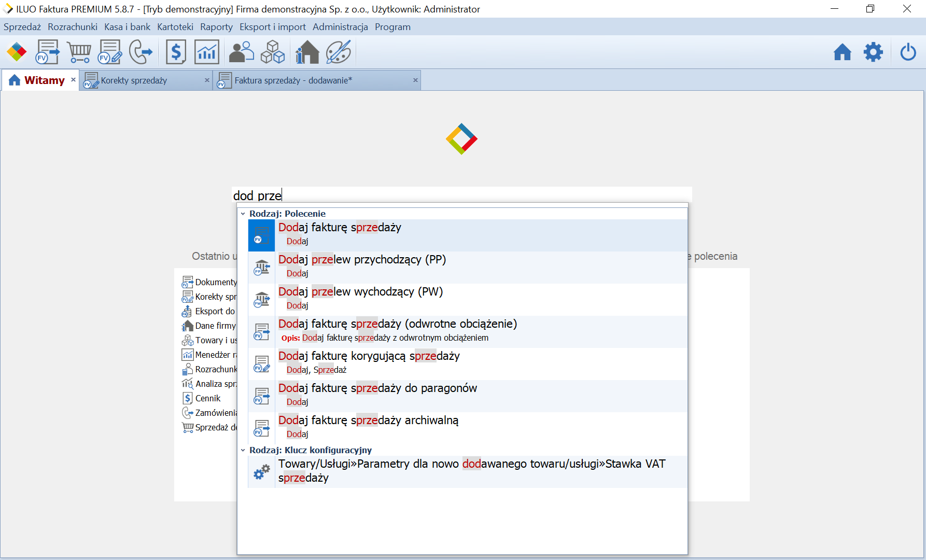Open 'Rozrachunk...' recent item

[x=209, y=369]
